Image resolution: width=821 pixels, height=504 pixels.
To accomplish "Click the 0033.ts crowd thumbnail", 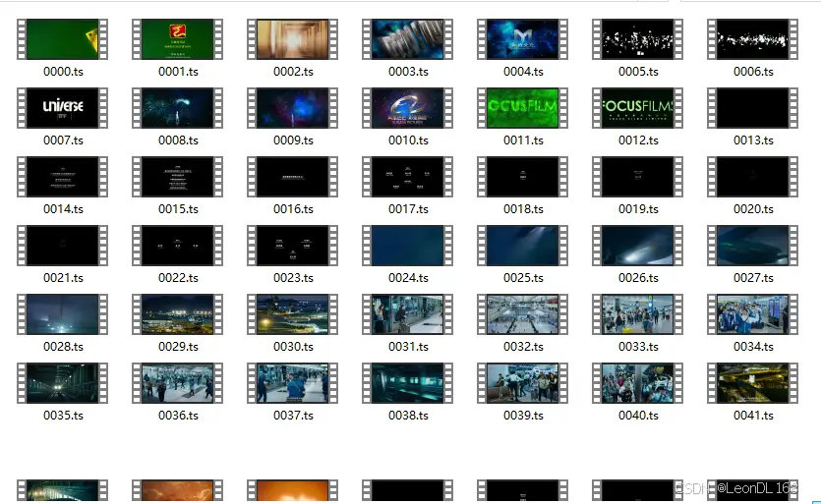I will [x=638, y=314].
